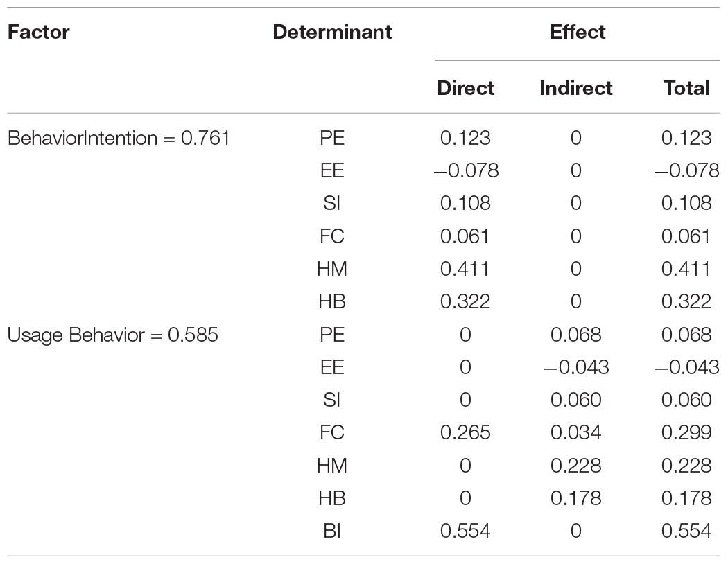Select the Usage Behavior = 0.585 cell
728x564 pixels.
pyautogui.click(x=112, y=335)
